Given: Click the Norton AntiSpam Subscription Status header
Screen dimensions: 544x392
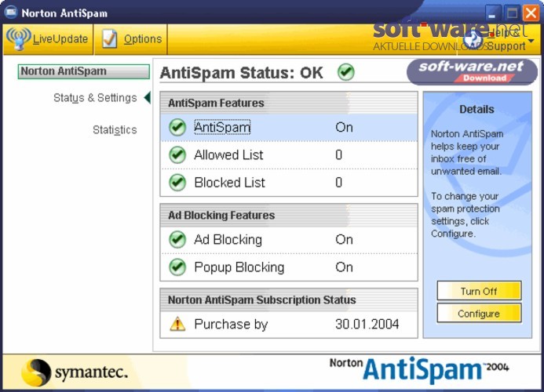Looking at the screenshot, I should coord(289,299).
